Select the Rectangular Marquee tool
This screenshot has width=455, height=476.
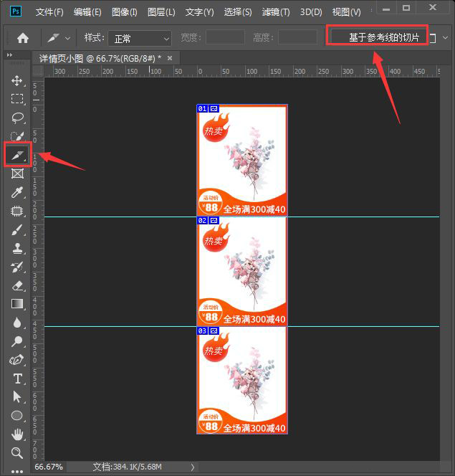point(17,99)
